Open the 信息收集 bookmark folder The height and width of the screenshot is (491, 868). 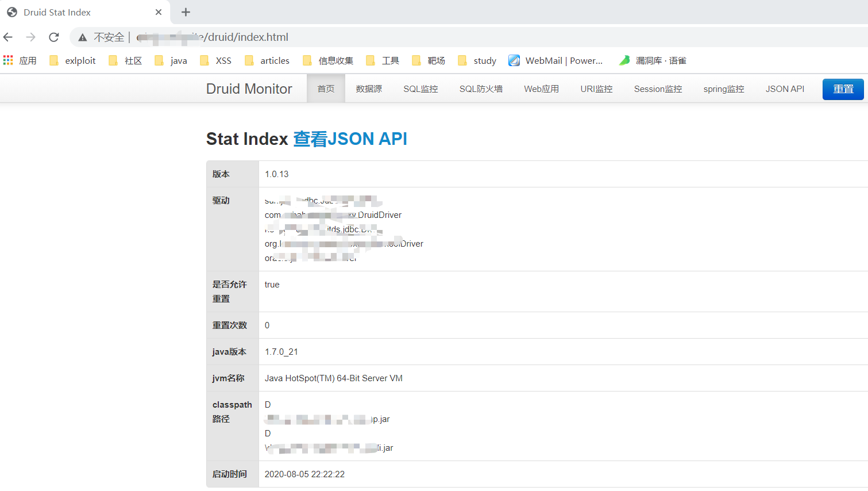[x=328, y=60]
